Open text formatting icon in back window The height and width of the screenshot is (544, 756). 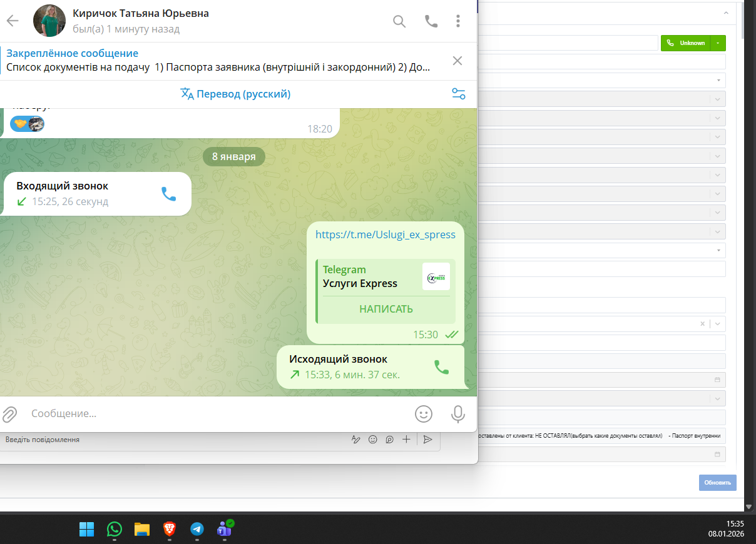[x=356, y=440]
